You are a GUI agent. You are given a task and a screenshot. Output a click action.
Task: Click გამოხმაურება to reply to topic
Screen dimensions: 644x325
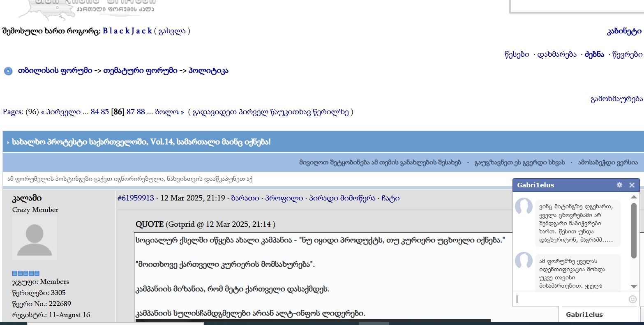(616, 99)
